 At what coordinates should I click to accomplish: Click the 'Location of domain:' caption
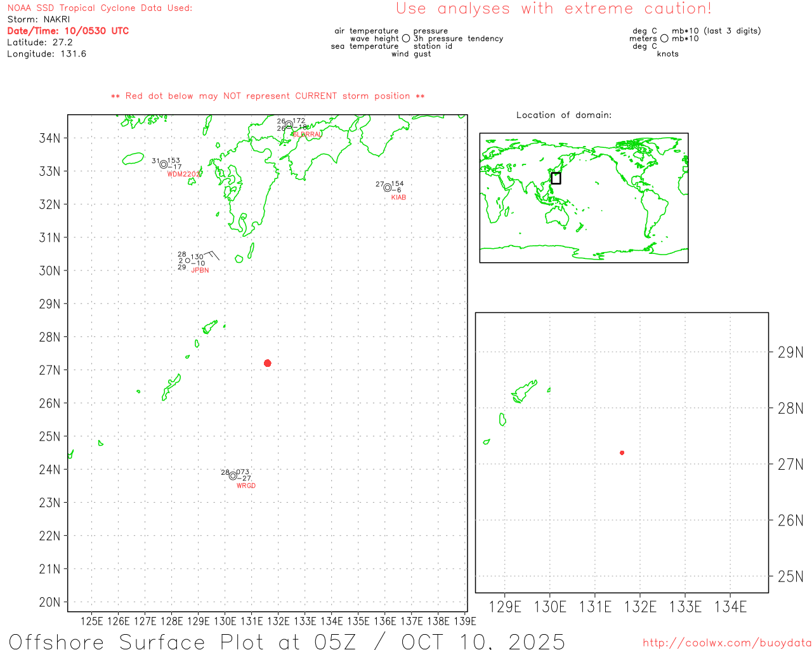coord(564,115)
